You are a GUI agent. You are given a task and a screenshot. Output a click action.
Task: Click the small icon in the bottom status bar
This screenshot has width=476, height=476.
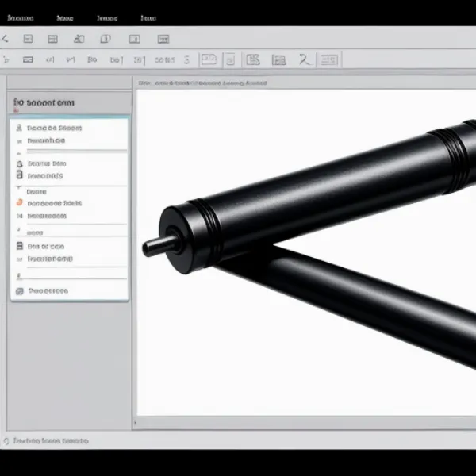click(x=6, y=440)
